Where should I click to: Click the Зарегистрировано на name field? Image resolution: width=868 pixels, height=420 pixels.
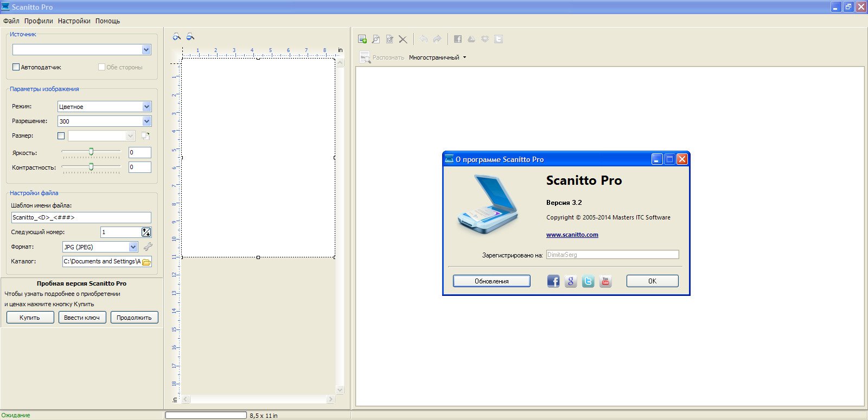pos(612,254)
